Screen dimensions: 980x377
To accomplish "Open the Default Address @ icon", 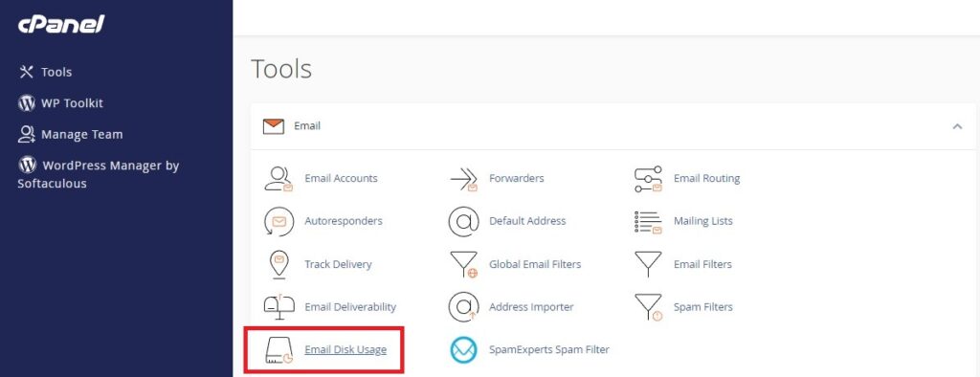I will [x=464, y=221].
